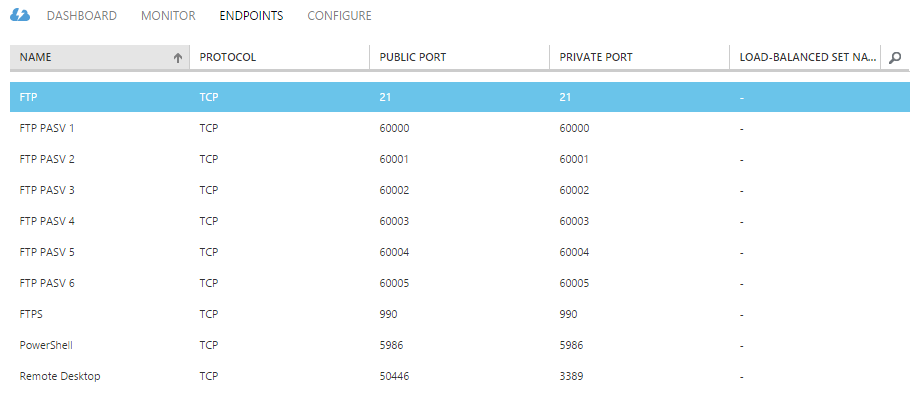Sort by Private Port column
The image size is (920, 400).
click(596, 57)
